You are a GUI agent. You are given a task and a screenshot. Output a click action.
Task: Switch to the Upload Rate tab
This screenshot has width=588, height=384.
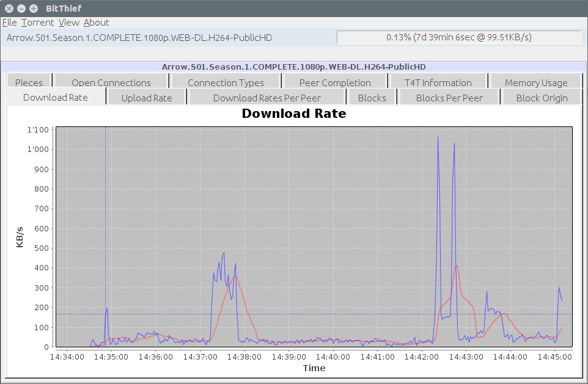tap(147, 98)
